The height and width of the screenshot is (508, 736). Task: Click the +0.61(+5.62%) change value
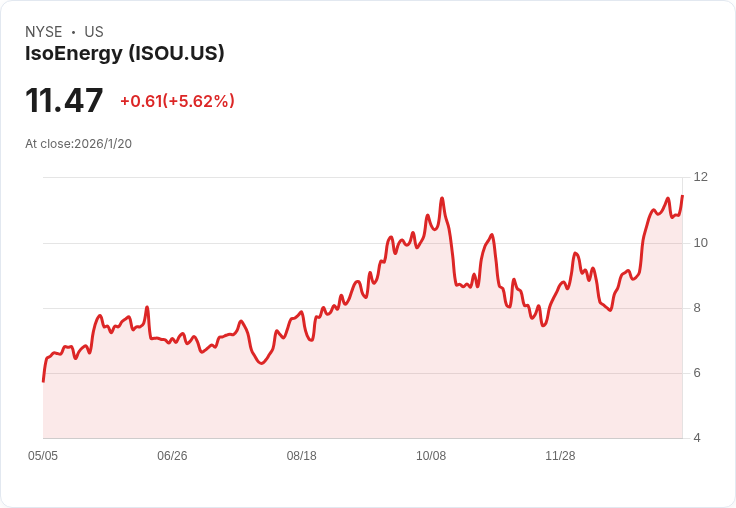[177, 101]
